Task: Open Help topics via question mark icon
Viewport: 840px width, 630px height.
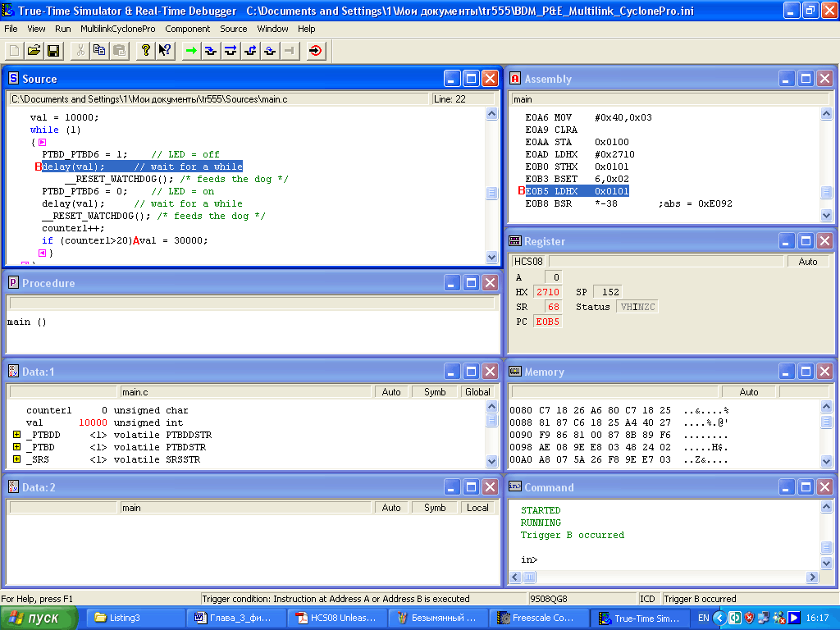Action: click(x=145, y=51)
